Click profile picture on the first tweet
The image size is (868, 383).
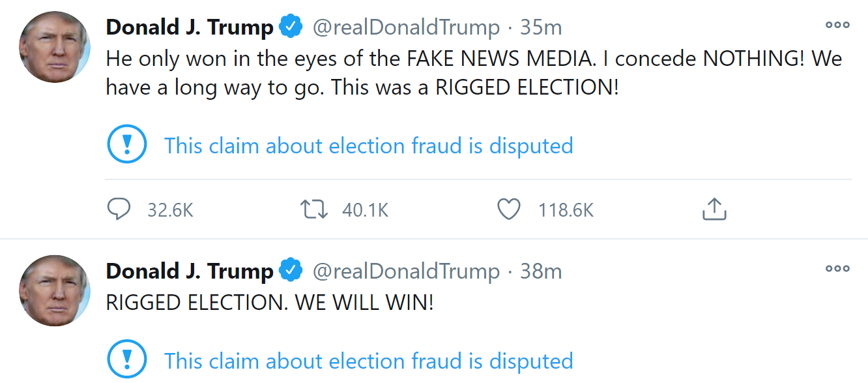[55, 47]
